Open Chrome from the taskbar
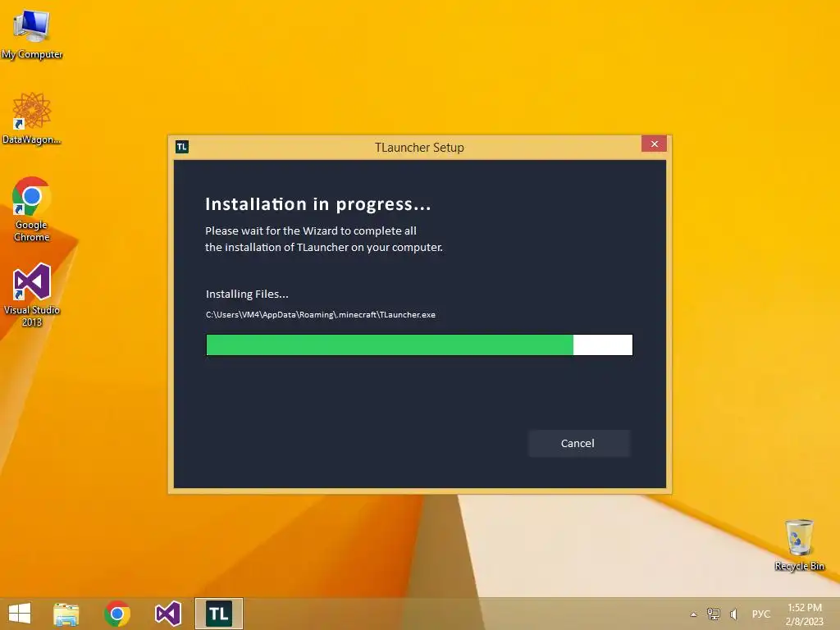The width and height of the screenshot is (840, 630). tap(116, 614)
